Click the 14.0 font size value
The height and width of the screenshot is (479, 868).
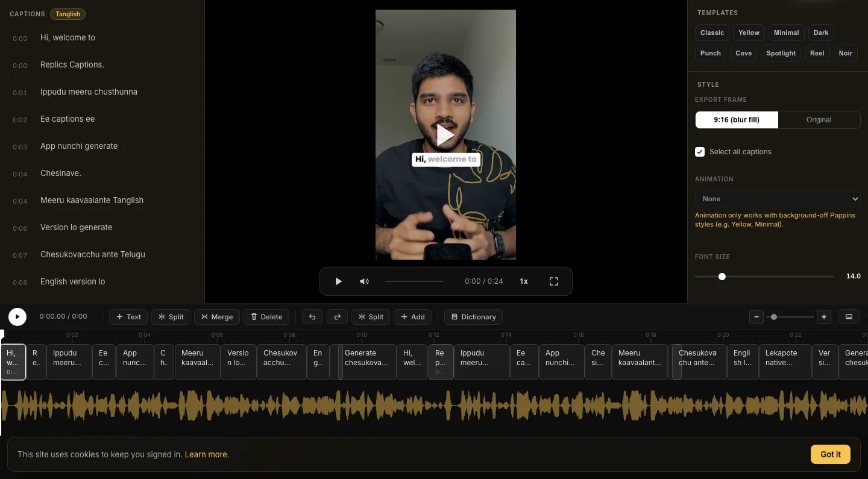click(x=853, y=277)
